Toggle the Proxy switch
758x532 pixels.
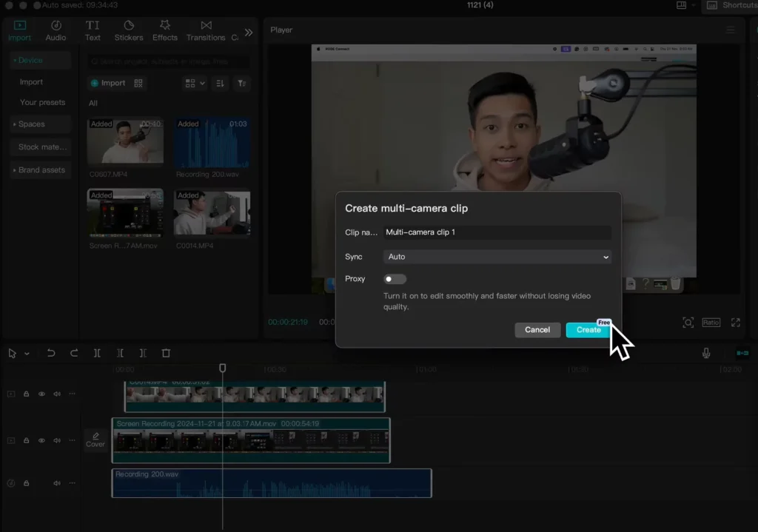(x=395, y=279)
